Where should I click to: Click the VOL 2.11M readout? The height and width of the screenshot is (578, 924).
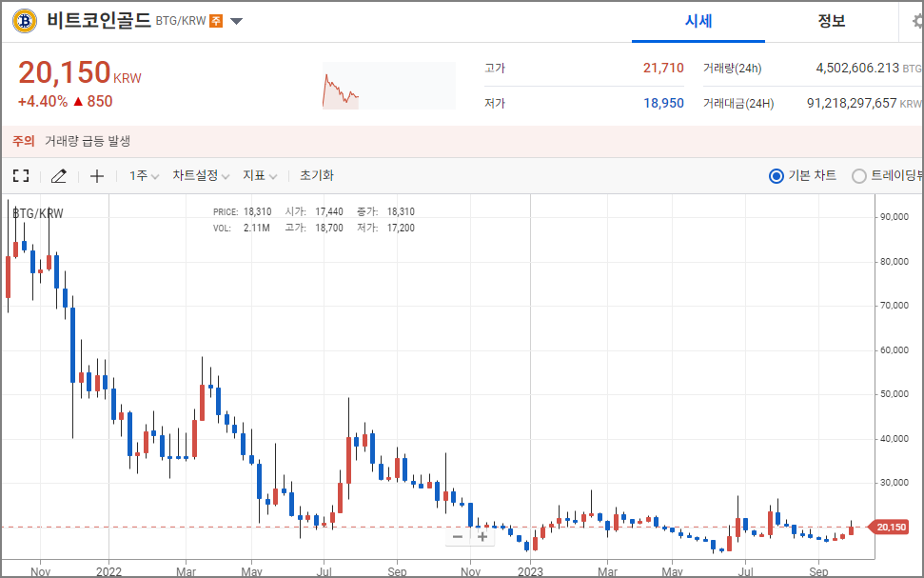click(x=242, y=229)
